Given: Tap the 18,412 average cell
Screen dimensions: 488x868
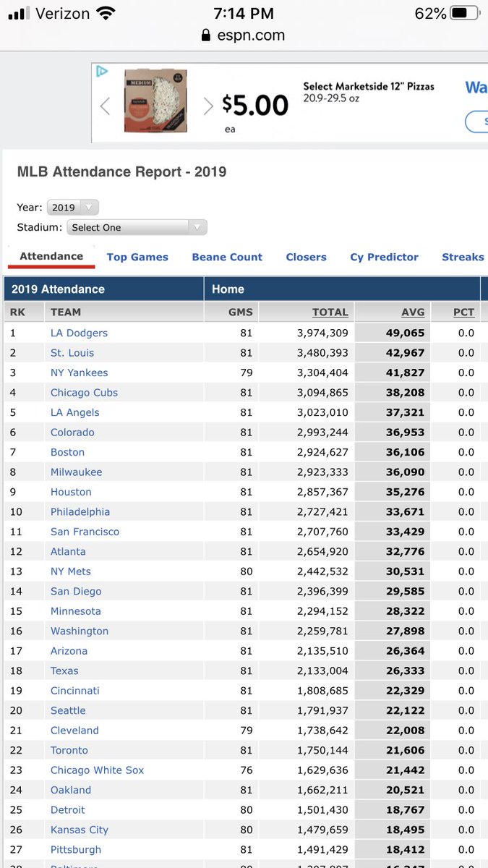Looking at the screenshot, I should click(406, 850).
